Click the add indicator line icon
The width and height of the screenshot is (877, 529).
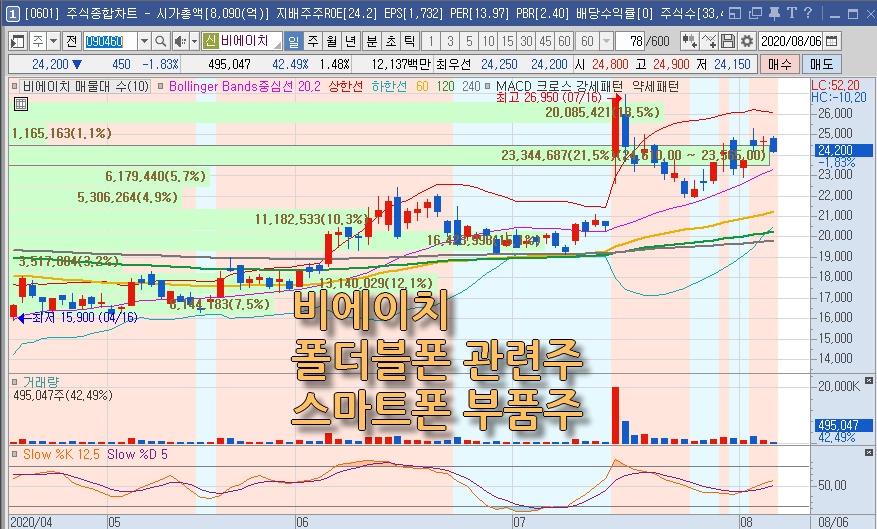tap(709, 41)
